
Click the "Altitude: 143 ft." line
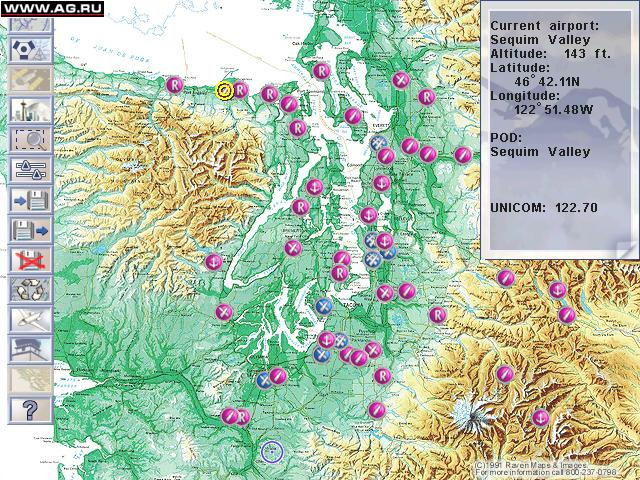point(550,53)
